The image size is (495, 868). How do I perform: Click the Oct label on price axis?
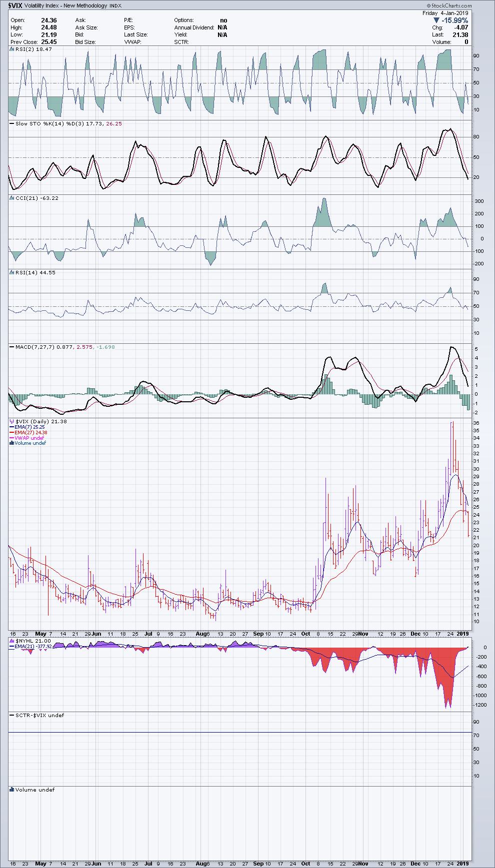tap(305, 634)
